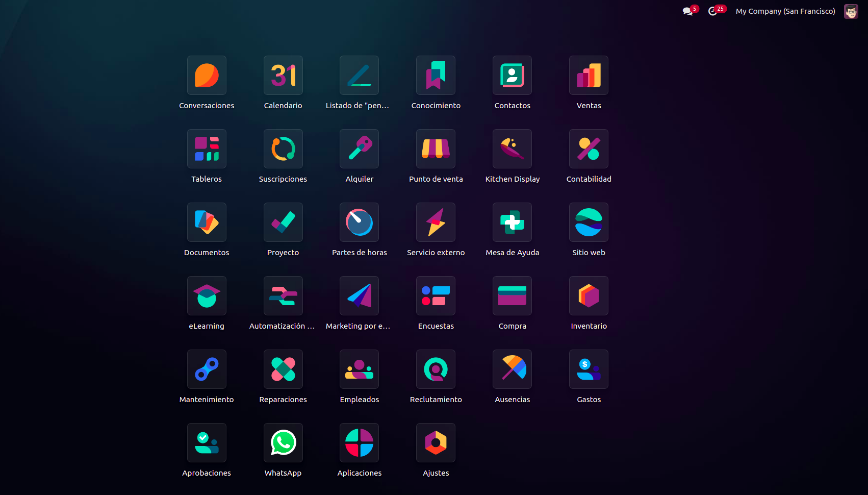Open the Contabilidad app icon
This screenshot has width=868, height=495.
[589, 149]
